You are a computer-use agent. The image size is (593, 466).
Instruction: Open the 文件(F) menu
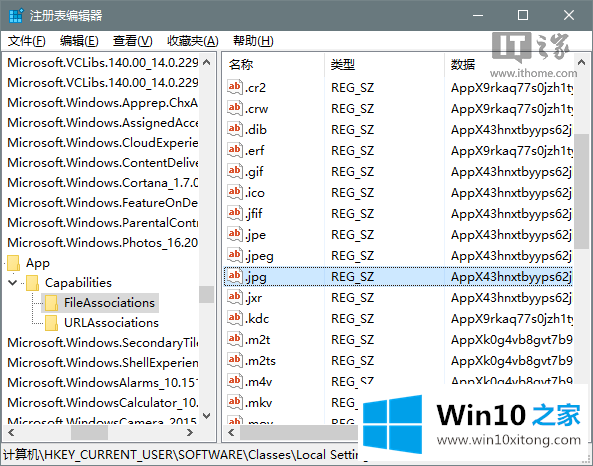(x=26, y=40)
